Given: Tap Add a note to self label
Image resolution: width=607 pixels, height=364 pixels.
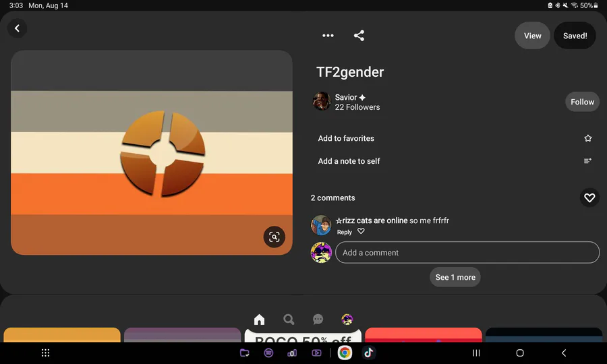Looking at the screenshot, I should tap(349, 161).
